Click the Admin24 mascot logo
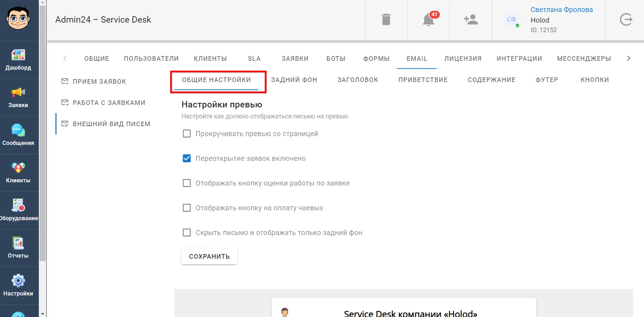 (18, 18)
